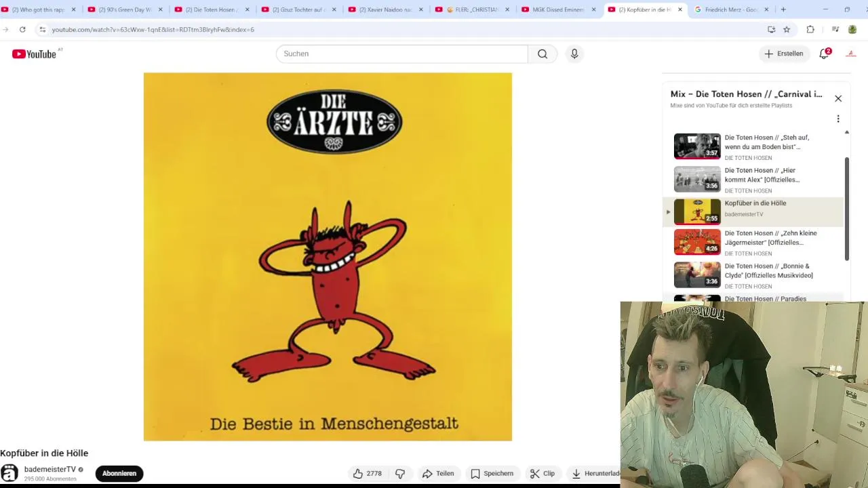Focus the Suchen search field
This screenshot has width=868, height=488.
coord(402,54)
